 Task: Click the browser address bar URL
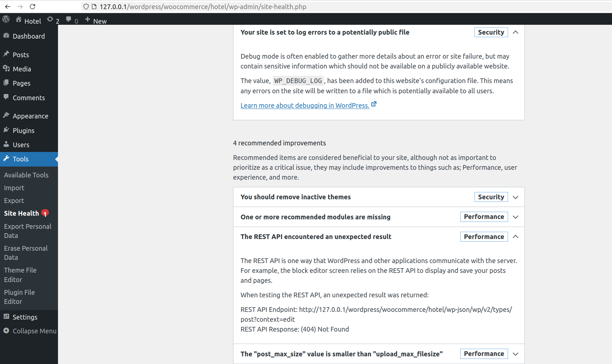tap(203, 7)
